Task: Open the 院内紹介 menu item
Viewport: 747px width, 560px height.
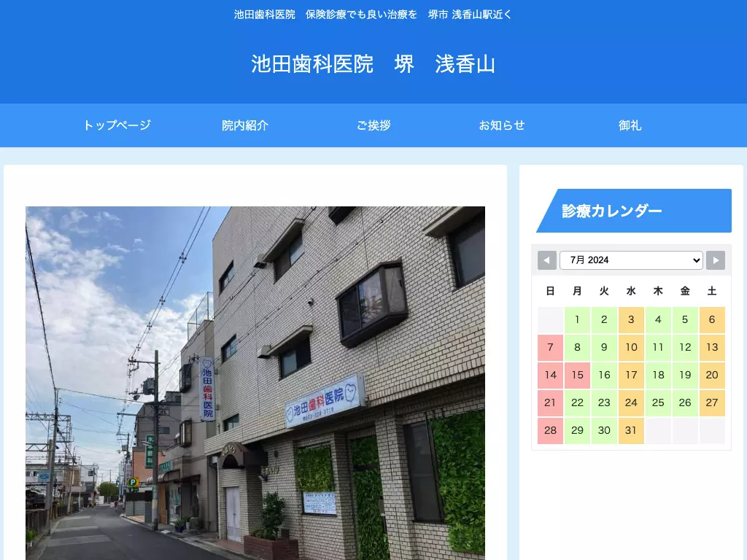Action: click(245, 125)
